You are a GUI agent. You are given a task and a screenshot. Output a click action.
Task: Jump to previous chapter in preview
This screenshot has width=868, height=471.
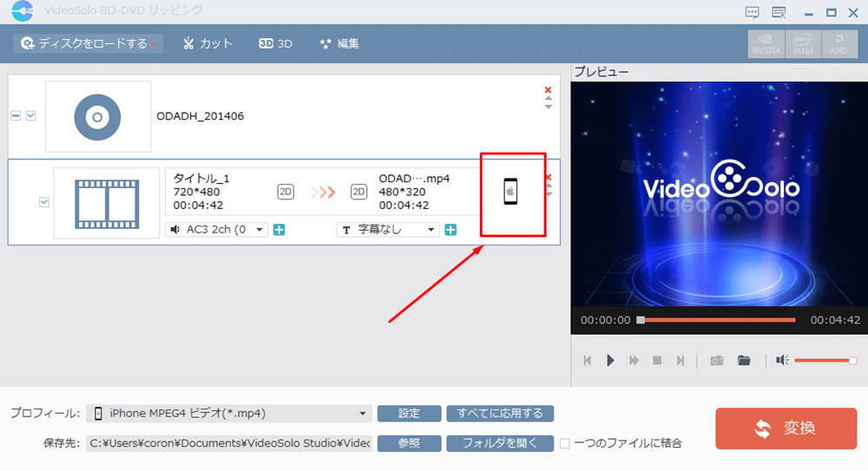click(588, 360)
